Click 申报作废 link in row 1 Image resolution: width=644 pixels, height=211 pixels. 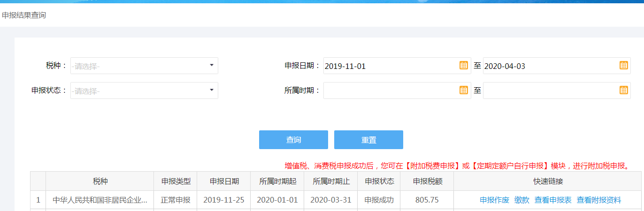pos(494,200)
